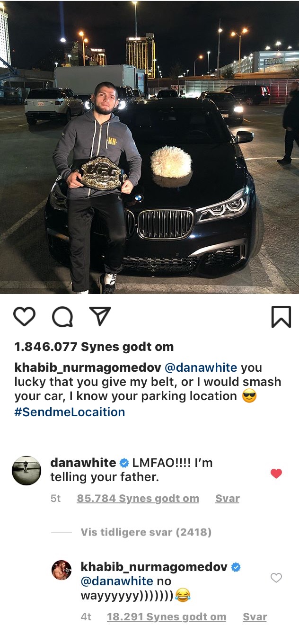Open the 1.846.077 Synes godt om list

pos(94,347)
